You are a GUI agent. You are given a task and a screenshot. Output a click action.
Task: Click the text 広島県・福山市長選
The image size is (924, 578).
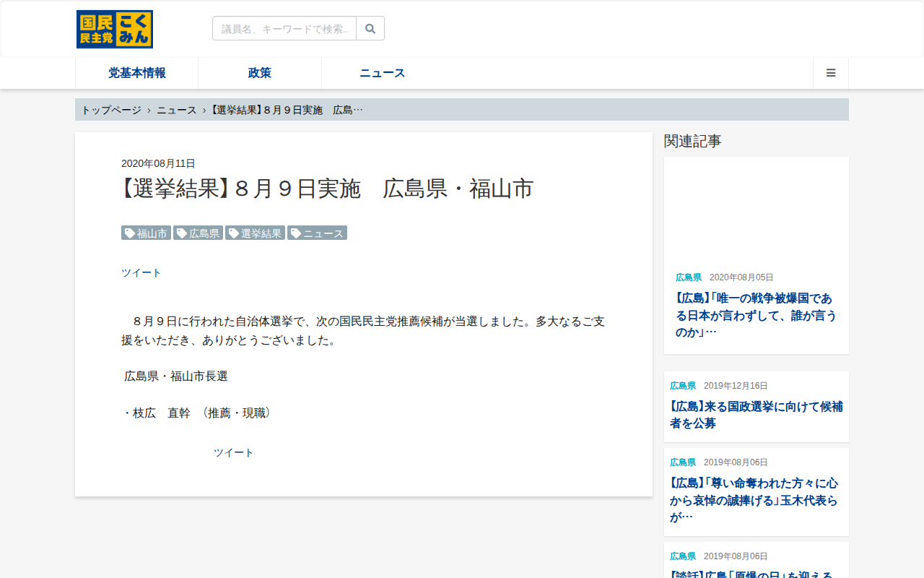coord(176,376)
